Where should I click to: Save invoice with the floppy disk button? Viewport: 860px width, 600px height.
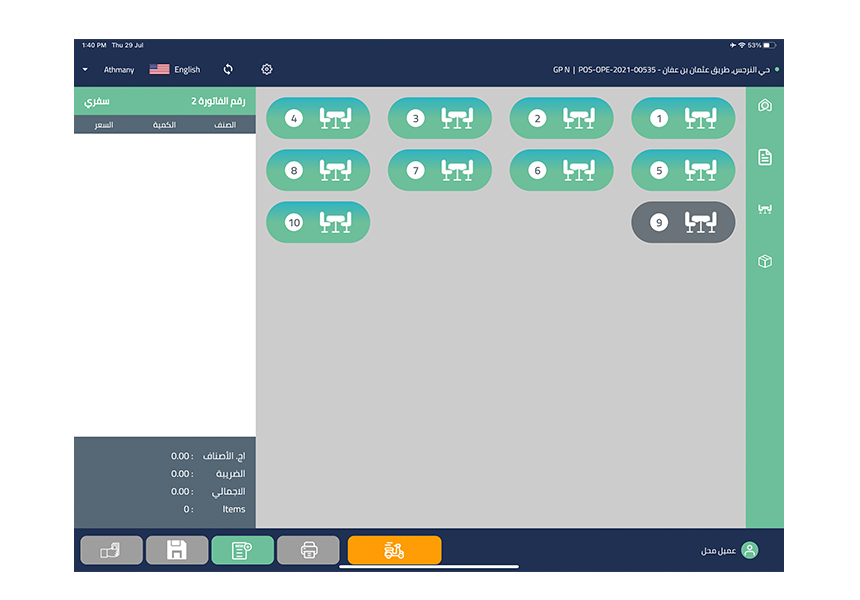(177, 550)
